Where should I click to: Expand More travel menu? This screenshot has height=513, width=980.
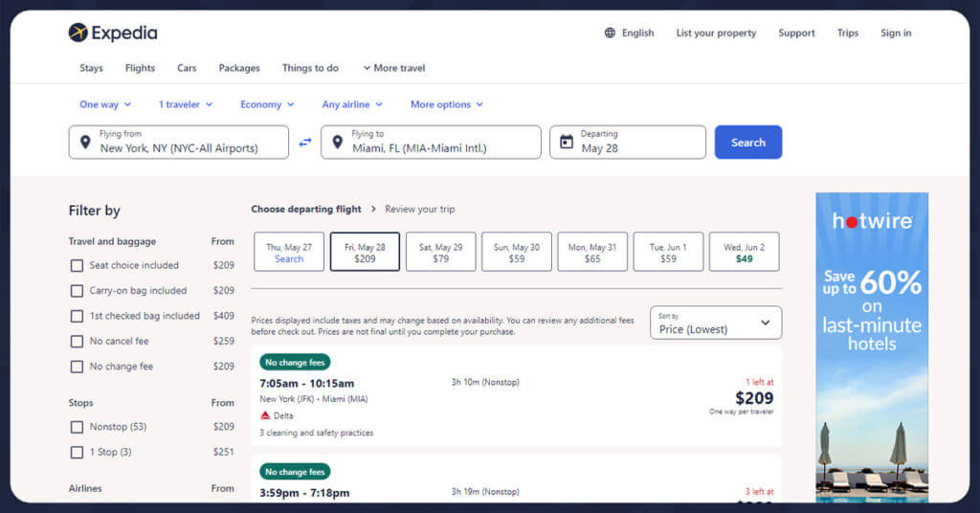click(393, 68)
